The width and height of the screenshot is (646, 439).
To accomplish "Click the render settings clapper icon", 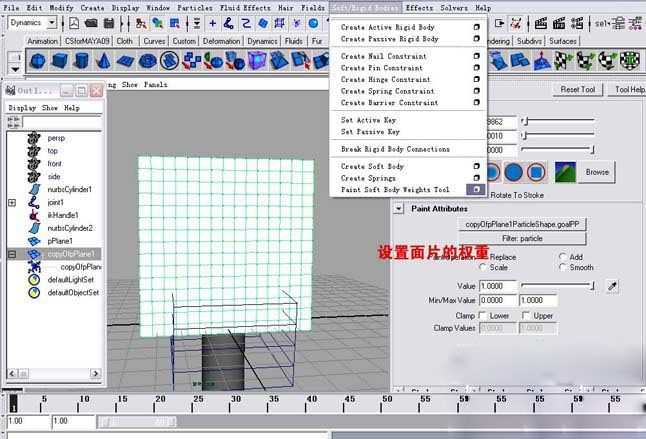I will [577, 23].
